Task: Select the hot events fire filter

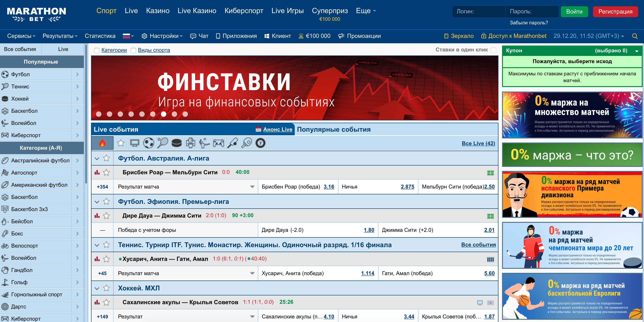Action: [x=102, y=143]
